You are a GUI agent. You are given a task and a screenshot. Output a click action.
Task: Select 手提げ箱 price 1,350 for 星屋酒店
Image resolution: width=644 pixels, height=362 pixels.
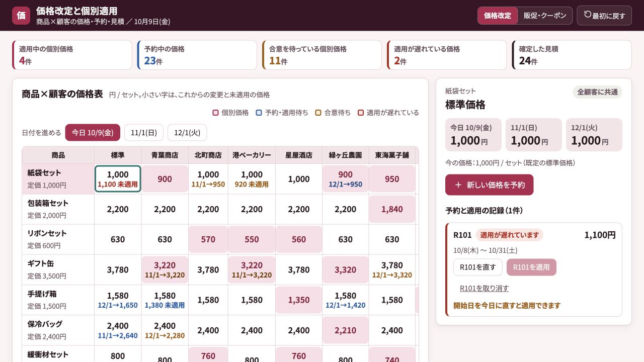coord(299,300)
